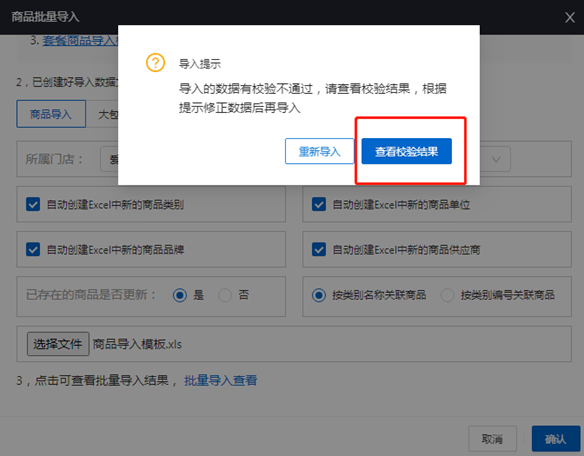Select 按类别名称关联商品 radio option
The height and width of the screenshot is (456, 584).
319,295
